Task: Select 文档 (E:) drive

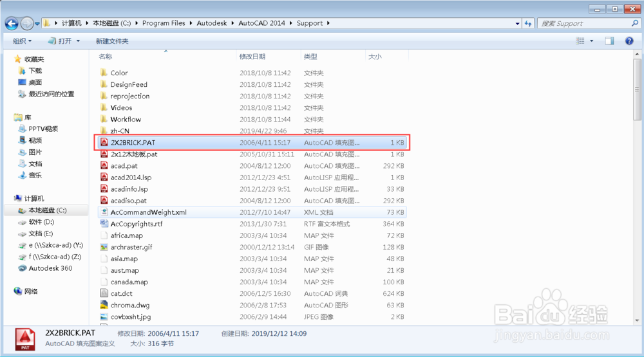Action: pyautogui.click(x=41, y=233)
